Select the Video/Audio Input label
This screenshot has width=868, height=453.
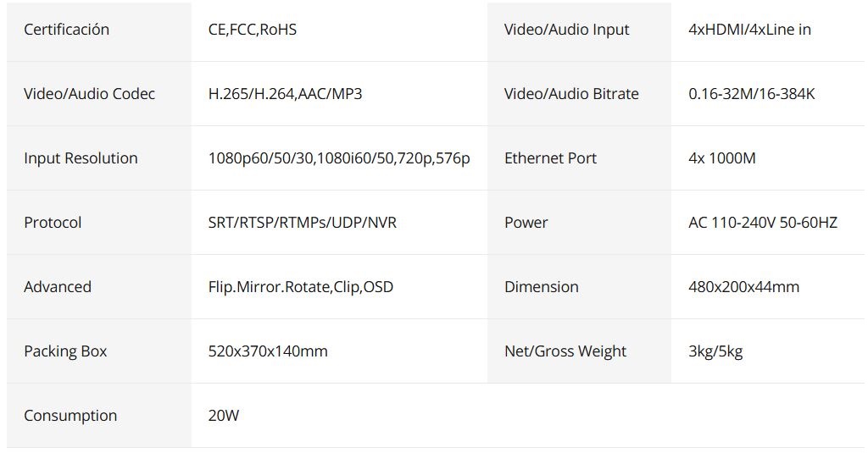click(567, 30)
